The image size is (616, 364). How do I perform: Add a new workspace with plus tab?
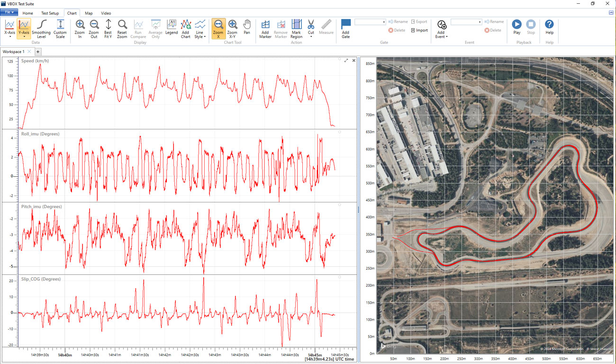click(x=38, y=52)
